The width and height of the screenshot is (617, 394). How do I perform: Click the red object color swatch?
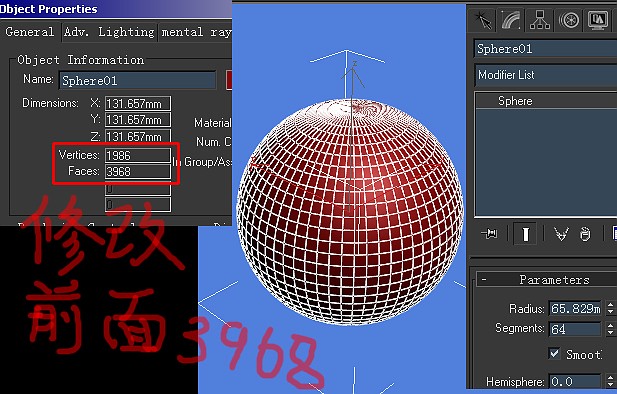[229, 80]
